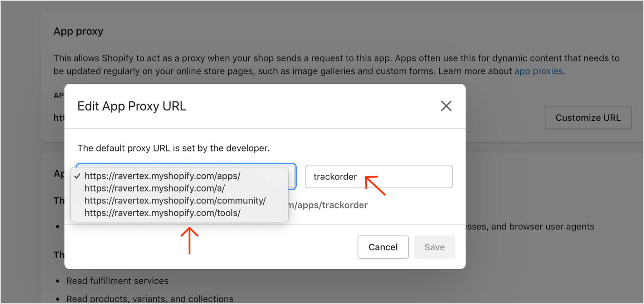Click the proxy prefix dropdown box edge
644x304 pixels.
[292, 176]
